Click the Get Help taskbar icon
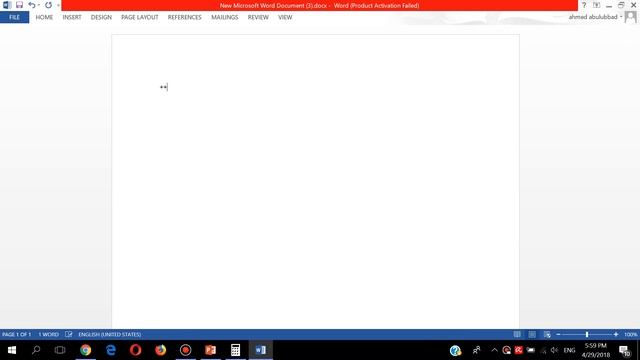This screenshot has width=640, height=360. tap(456, 350)
